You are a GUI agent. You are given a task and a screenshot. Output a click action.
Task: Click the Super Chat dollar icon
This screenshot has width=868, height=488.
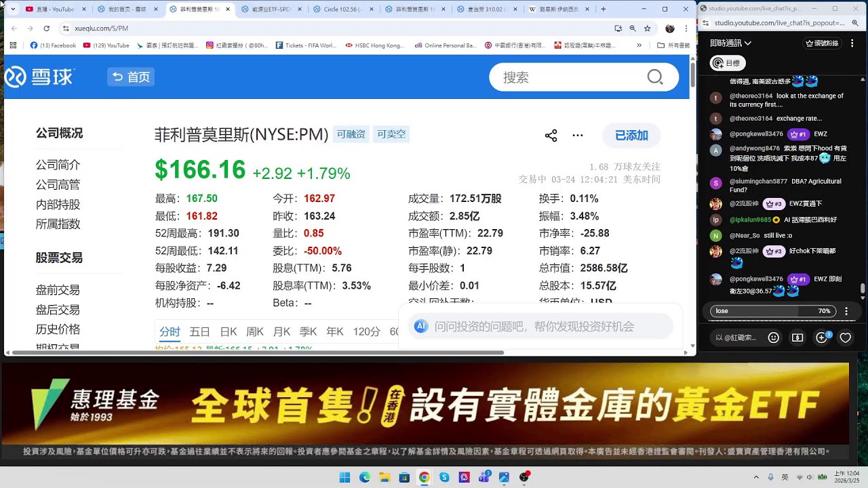click(x=797, y=337)
